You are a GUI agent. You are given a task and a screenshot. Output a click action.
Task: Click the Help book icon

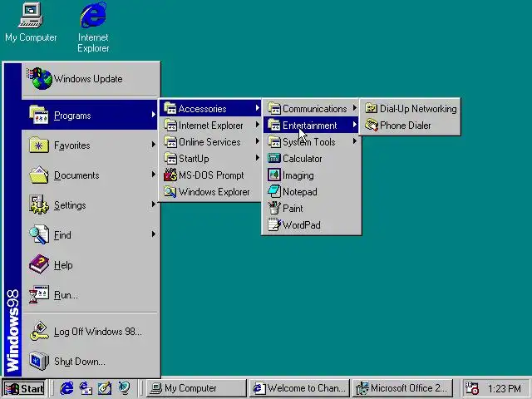(x=39, y=264)
